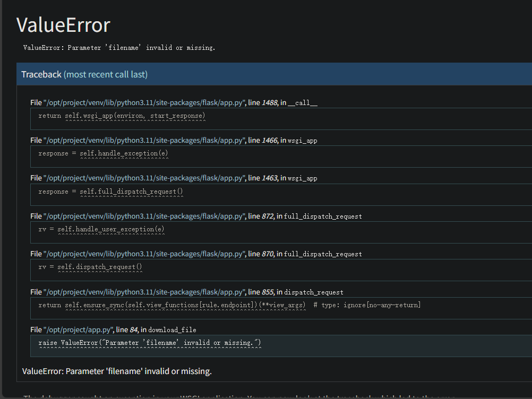The width and height of the screenshot is (532, 399).
Task: Click the return self.ensure_sync(...) source line
Action: point(171,305)
